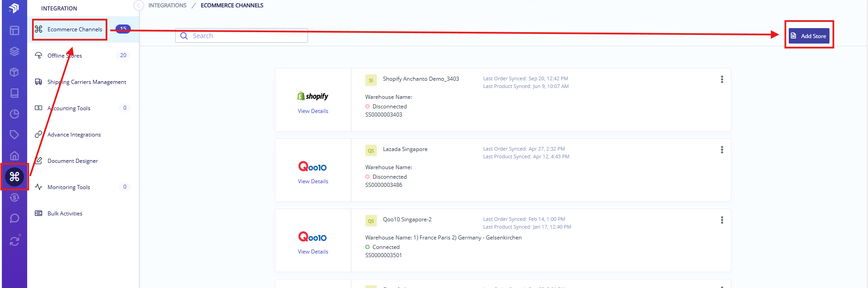This screenshot has width=868, height=288.
Task: Click store ID SS0000003486
Action: point(384,185)
